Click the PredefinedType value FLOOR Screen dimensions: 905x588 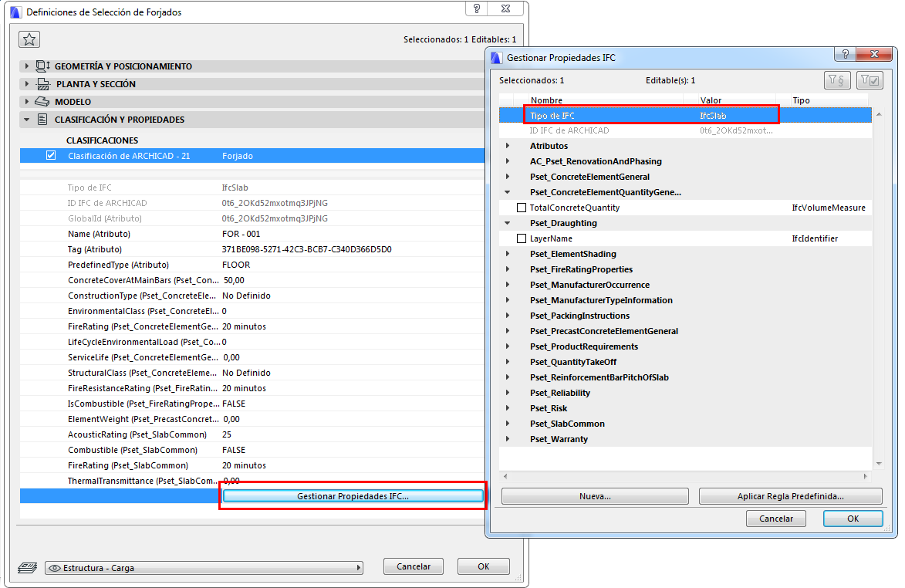click(236, 265)
